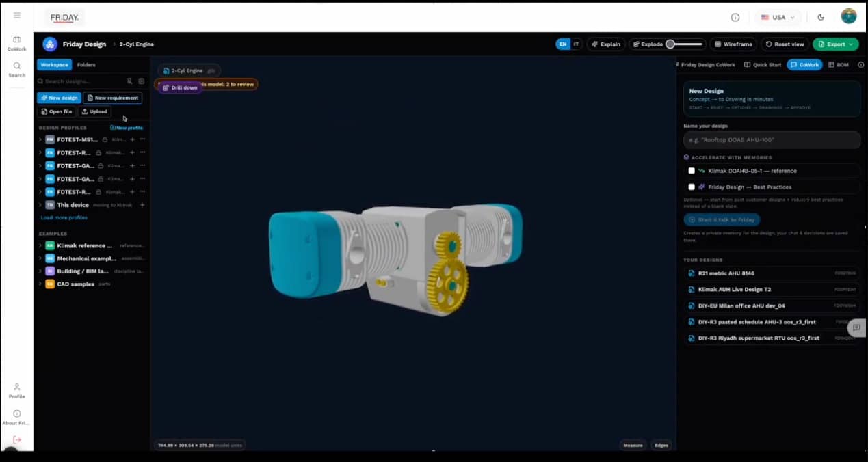Open the USA region dropdown

(778, 17)
